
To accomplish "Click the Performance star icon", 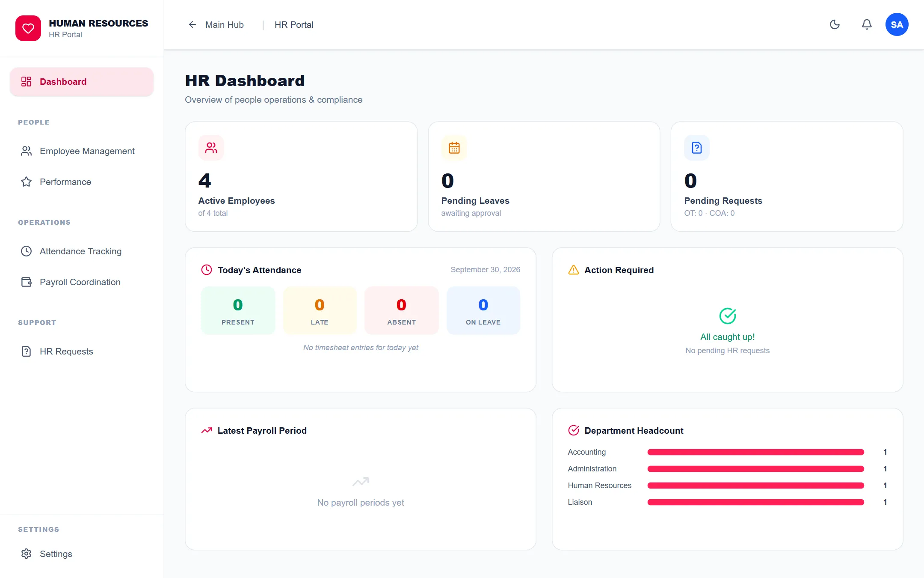I will click(x=27, y=182).
